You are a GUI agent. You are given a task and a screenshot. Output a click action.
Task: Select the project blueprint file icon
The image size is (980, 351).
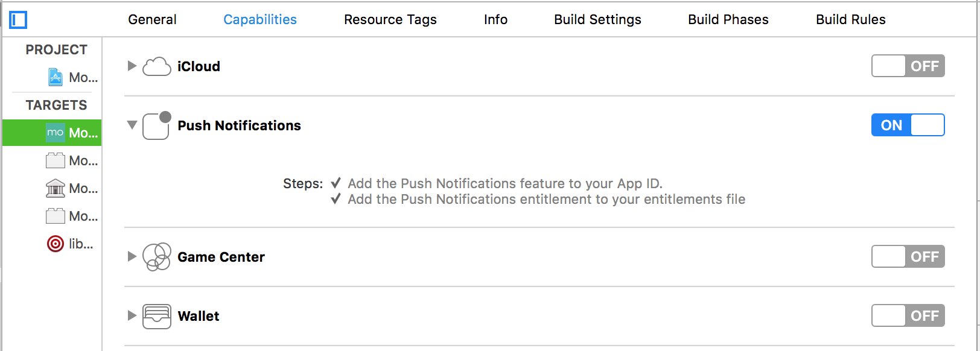click(56, 77)
